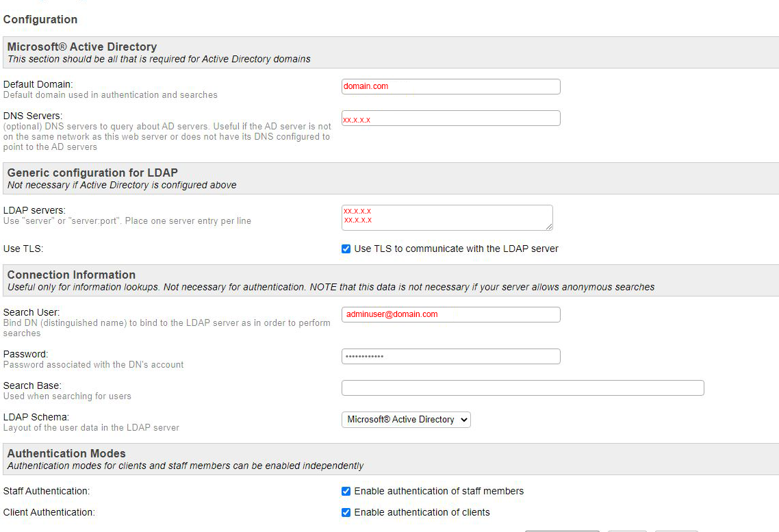Focus the DNS Servers text box
This screenshot has height=532, width=779.
(x=450, y=118)
